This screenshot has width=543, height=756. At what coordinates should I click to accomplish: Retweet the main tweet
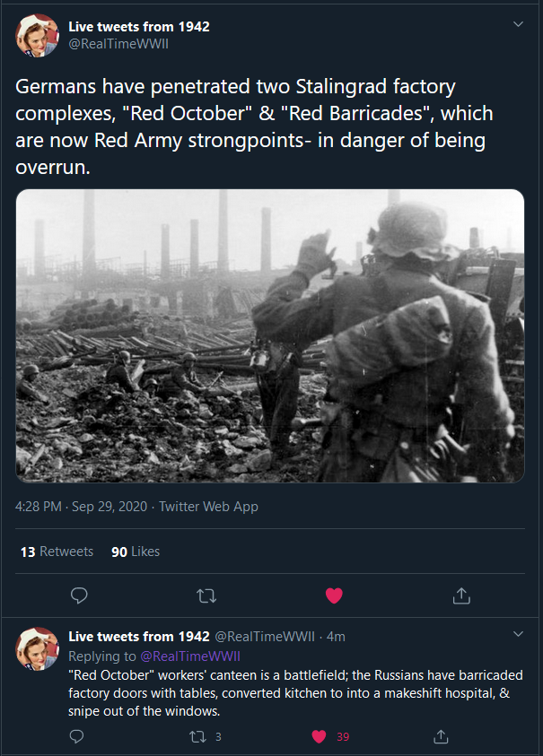tap(206, 595)
